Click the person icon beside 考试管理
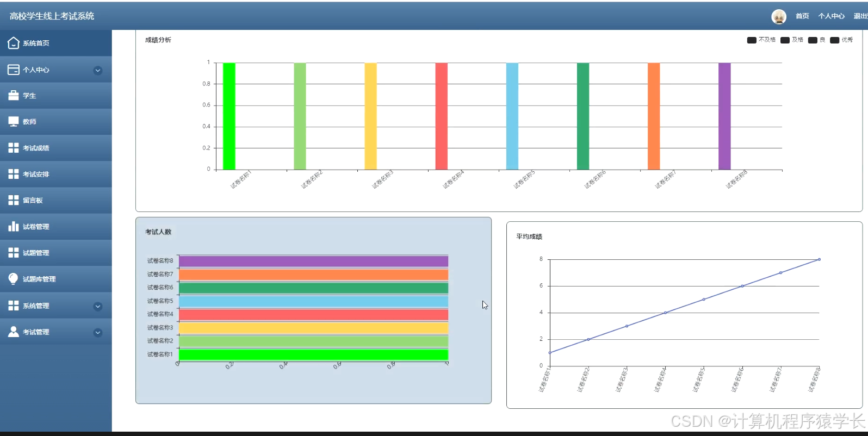 pos(14,332)
